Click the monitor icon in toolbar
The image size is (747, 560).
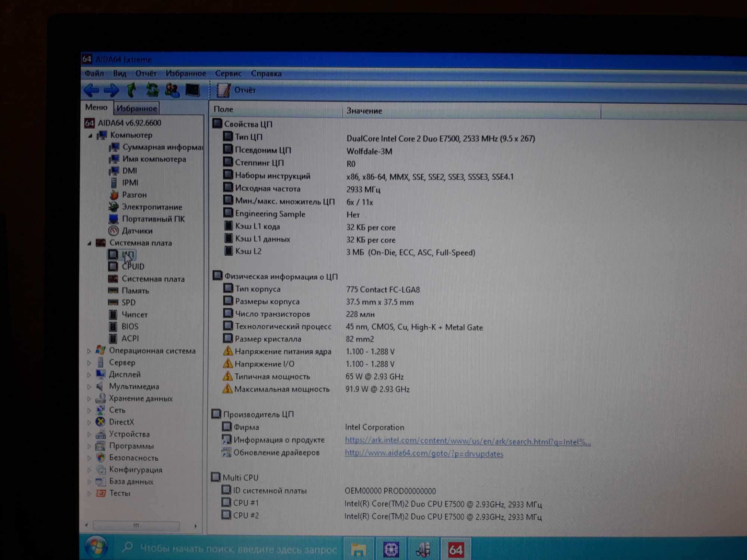(x=192, y=90)
